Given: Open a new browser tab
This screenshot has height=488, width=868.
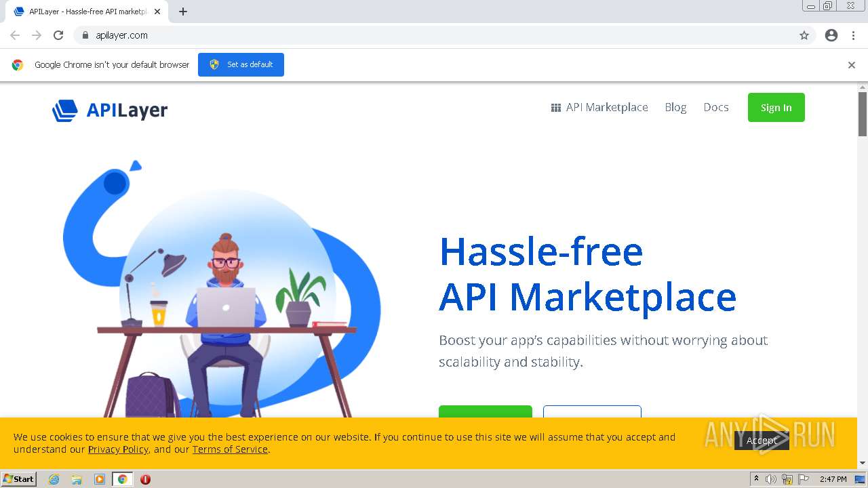Looking at the screenshot, I should coord(183,12).
